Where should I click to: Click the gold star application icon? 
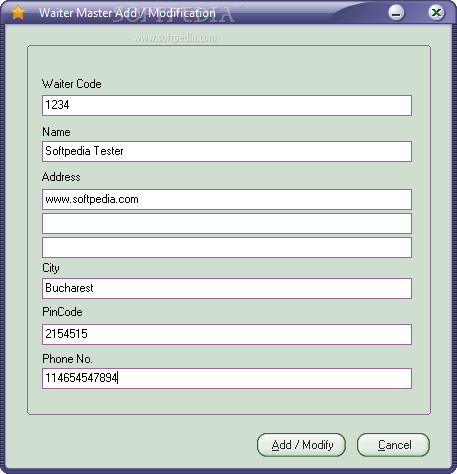[x=18, y=13]
